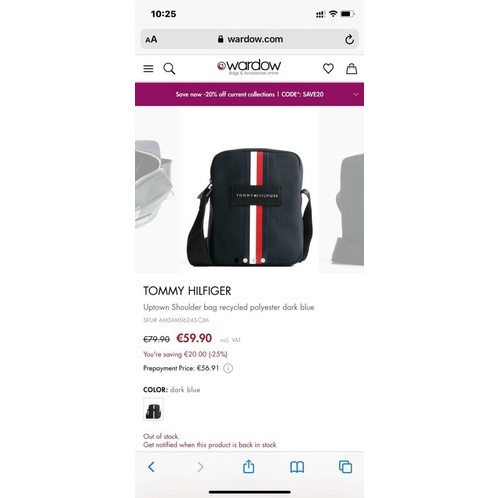Select the dark blue color swatch
498x498 pixels.
(153, 409)
